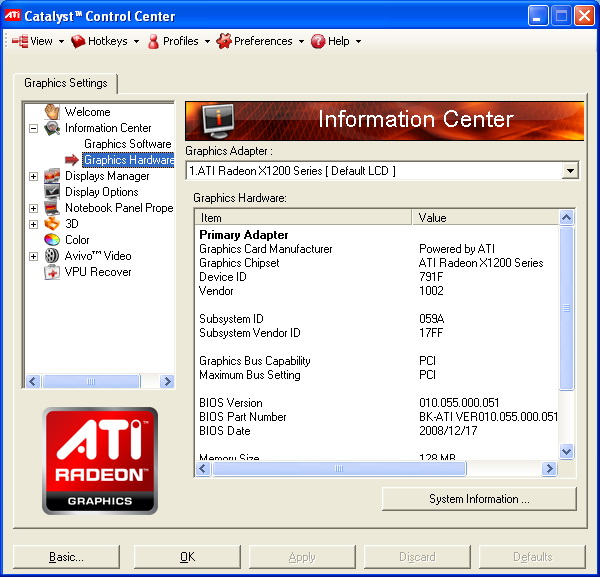Click the ATI Radeon Graphics logo
This screenshot has height=577, width=600.
(100, 461)
